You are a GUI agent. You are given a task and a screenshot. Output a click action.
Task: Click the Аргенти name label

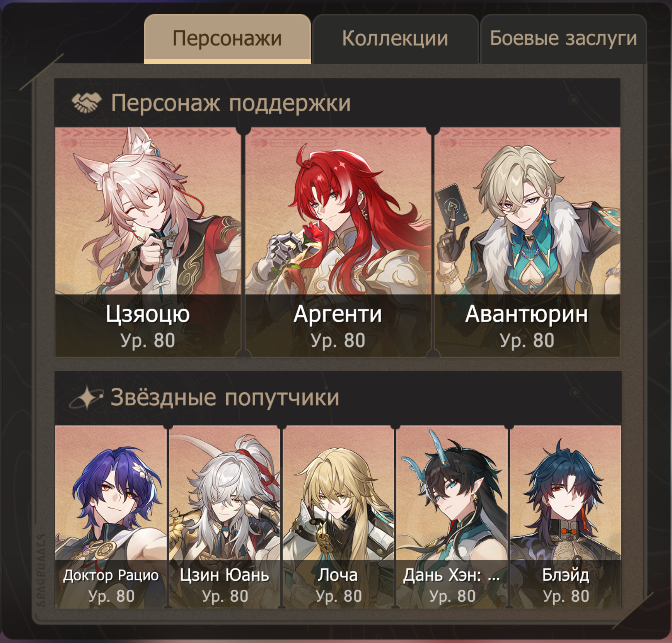tap(338, 314)
